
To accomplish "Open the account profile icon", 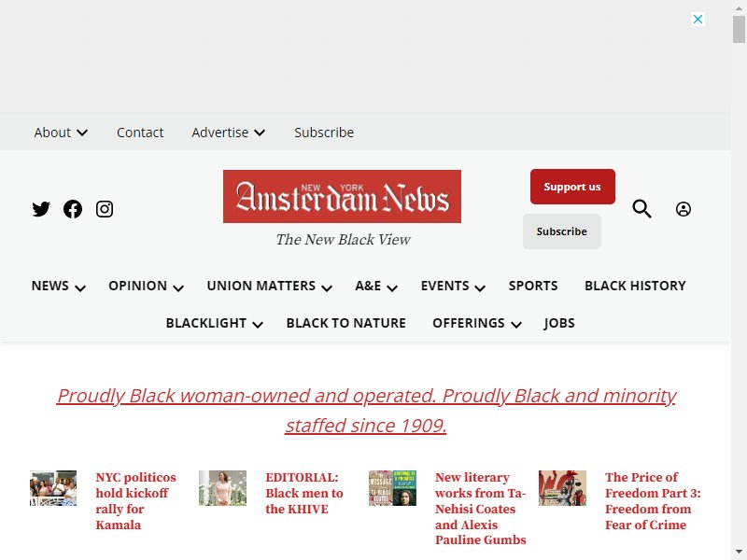I will coord(684,209).
